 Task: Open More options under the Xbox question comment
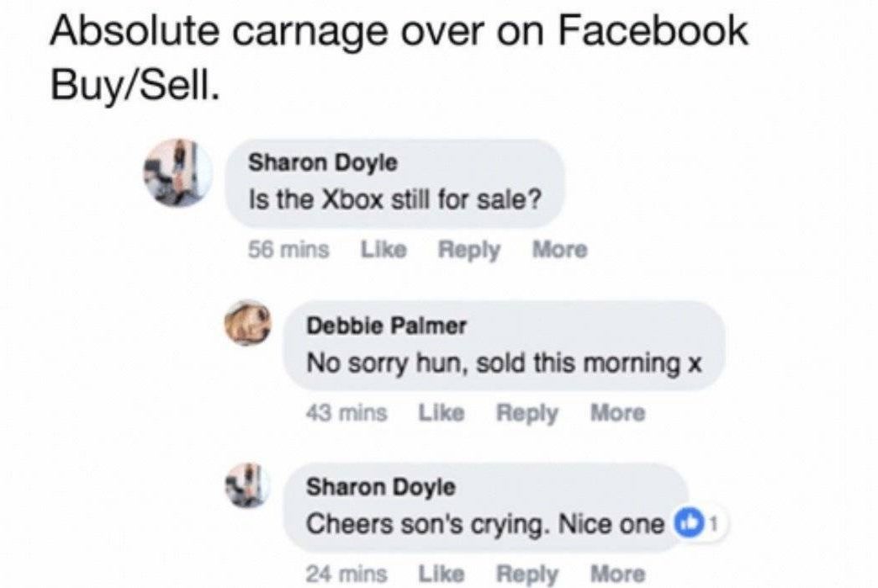coord(559,250)
